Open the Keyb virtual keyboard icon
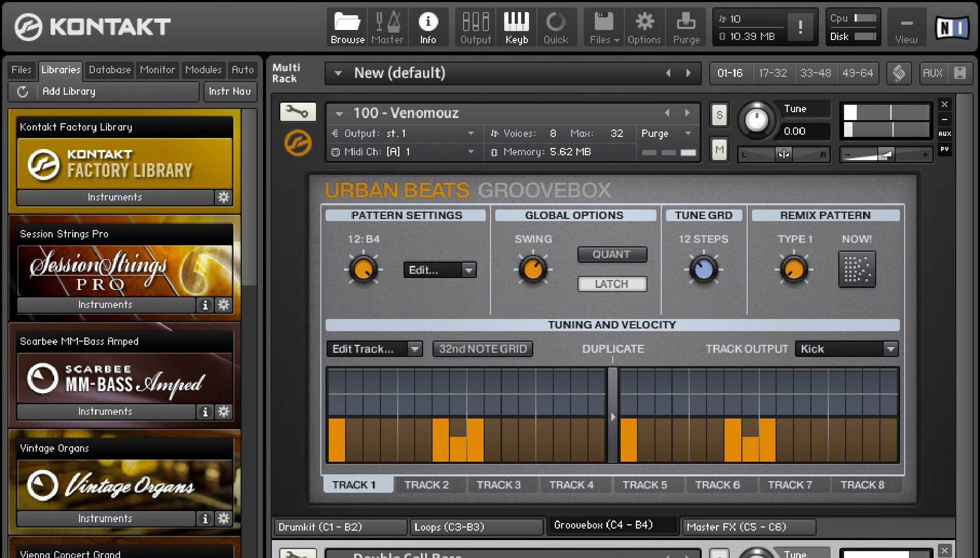This screenshot has width=980, height=558. pos(516,26)
